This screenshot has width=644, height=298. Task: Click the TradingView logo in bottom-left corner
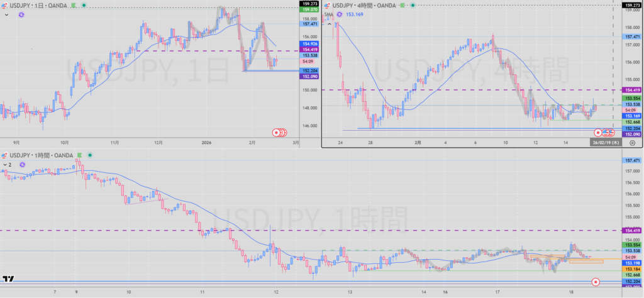point(8,279)
